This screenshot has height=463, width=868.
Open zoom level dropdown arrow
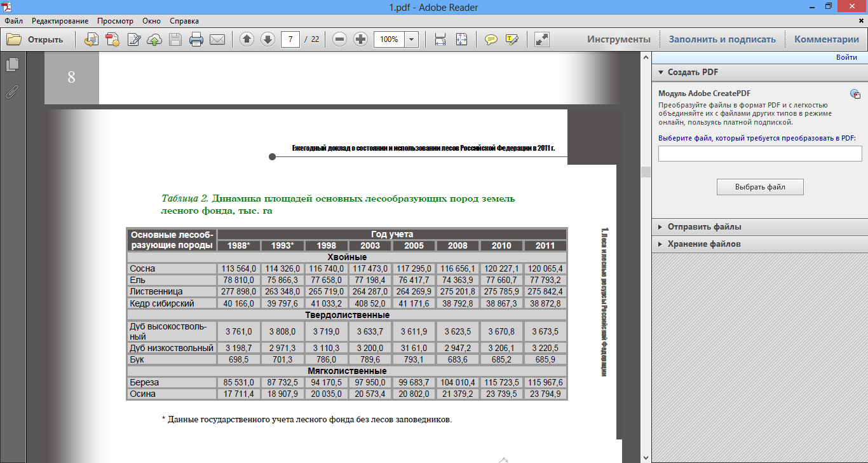pos(411,39)
